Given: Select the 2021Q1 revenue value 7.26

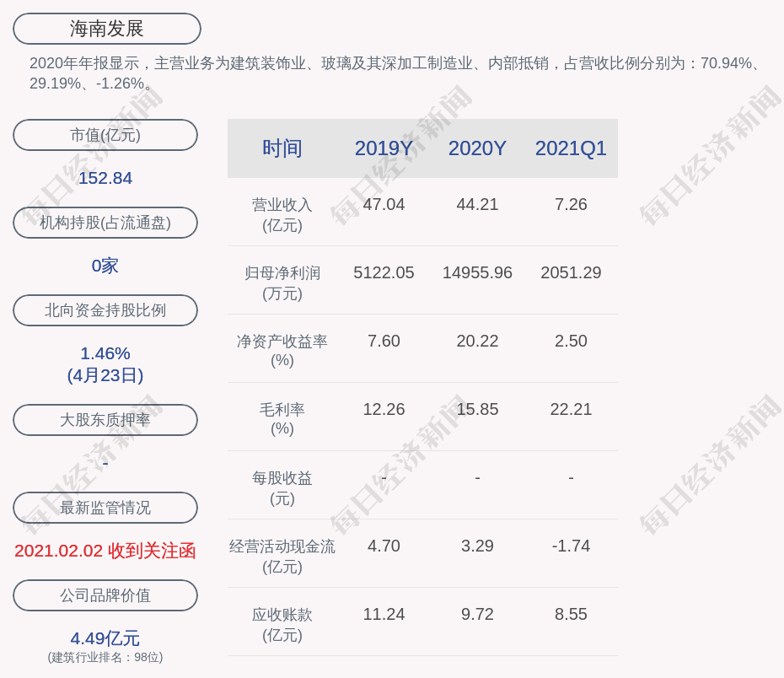Looking at the screenshot, I should [571, 205].
